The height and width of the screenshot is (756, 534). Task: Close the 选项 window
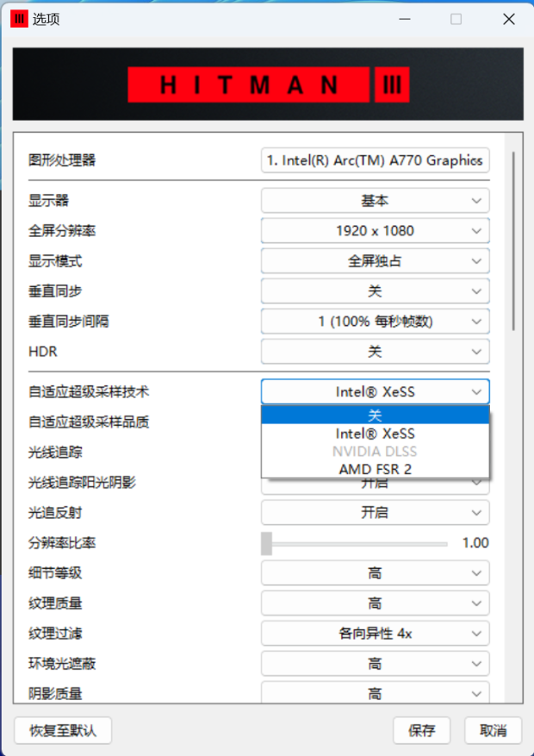coord(508,19)
